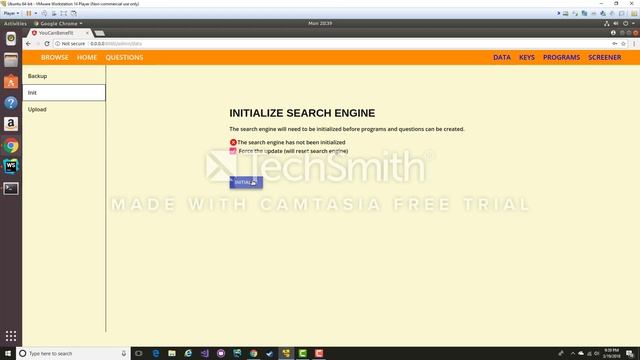Viewport: 640px width, 360px height.
Task: Click the Ubuntu volume icon
Action: click(616, 24)
